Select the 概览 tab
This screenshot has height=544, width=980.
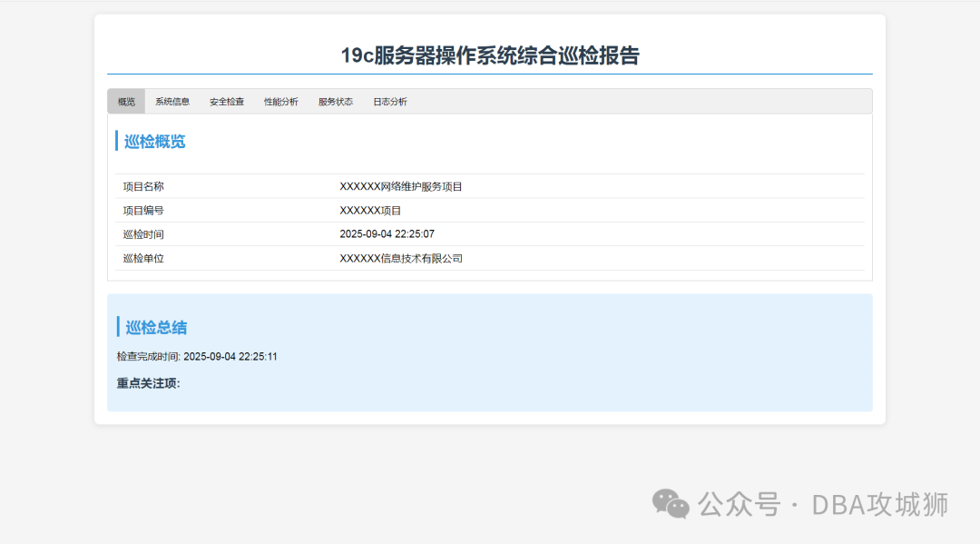point(126,102)
